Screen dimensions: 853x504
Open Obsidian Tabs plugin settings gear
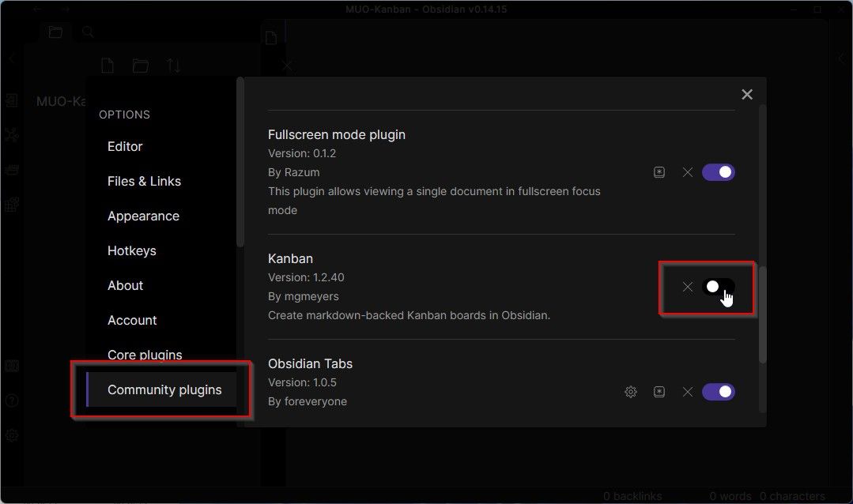coord(630,391)
